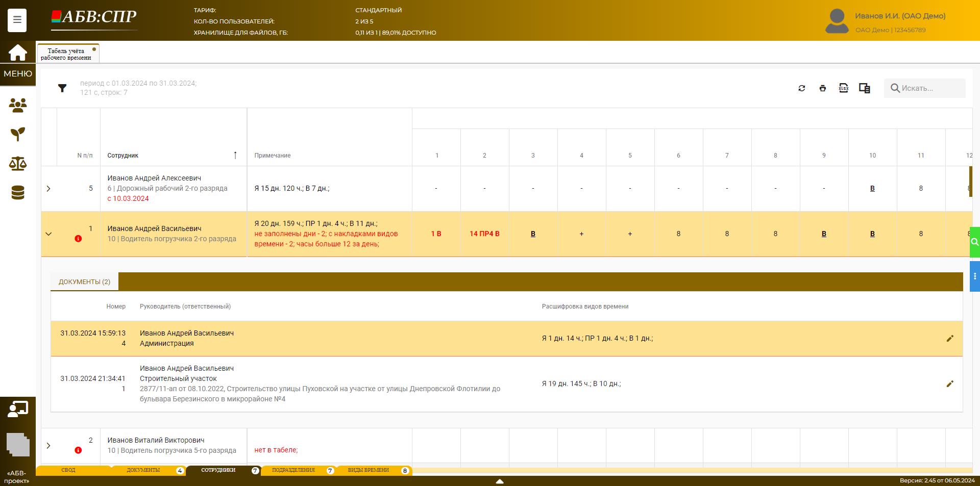This screenshot has width=980, height=486.
Task: Expand the bottom panel arrow
Action: (x=500, y=481)
